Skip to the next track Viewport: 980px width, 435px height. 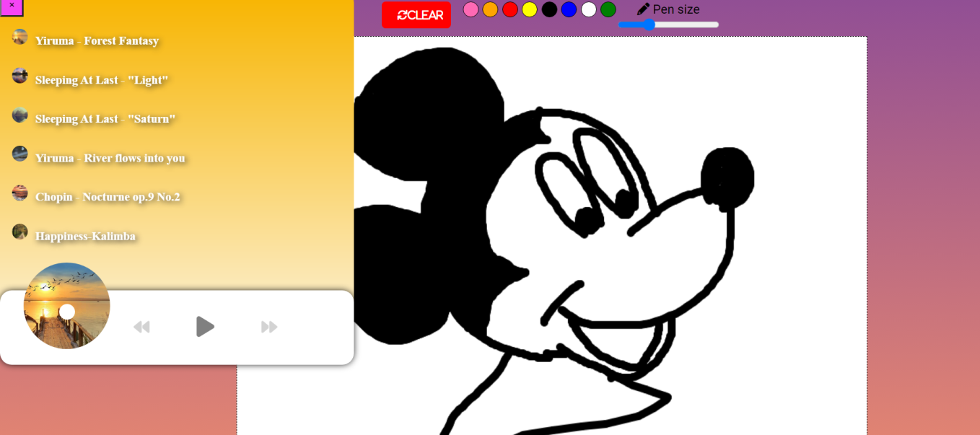[269, 327]
